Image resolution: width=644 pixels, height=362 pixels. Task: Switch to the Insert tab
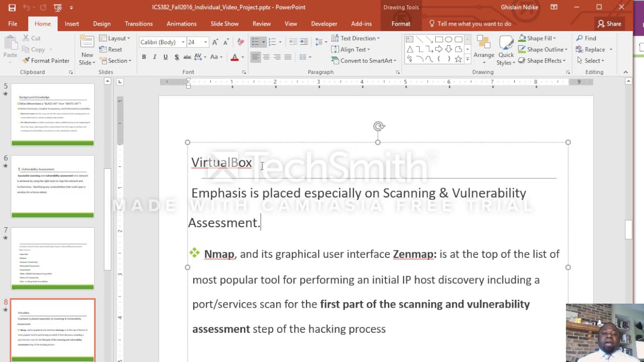point(72,24)
